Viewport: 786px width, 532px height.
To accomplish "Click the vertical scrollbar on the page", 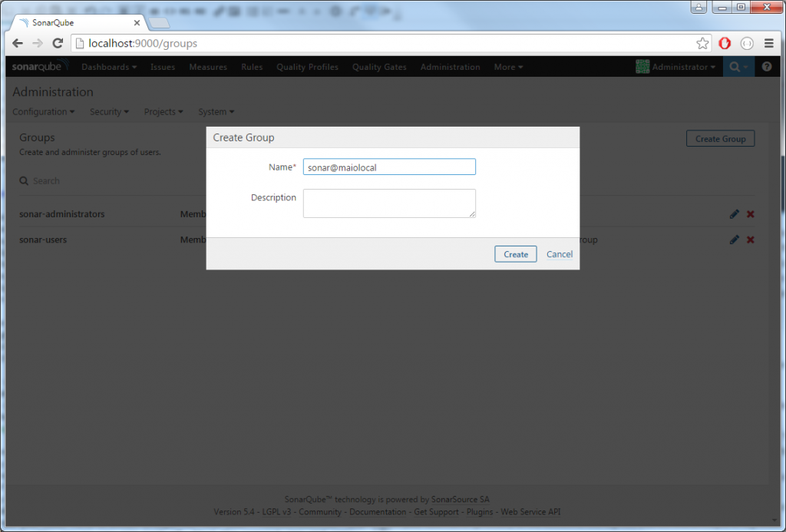I will click(775, 301).
